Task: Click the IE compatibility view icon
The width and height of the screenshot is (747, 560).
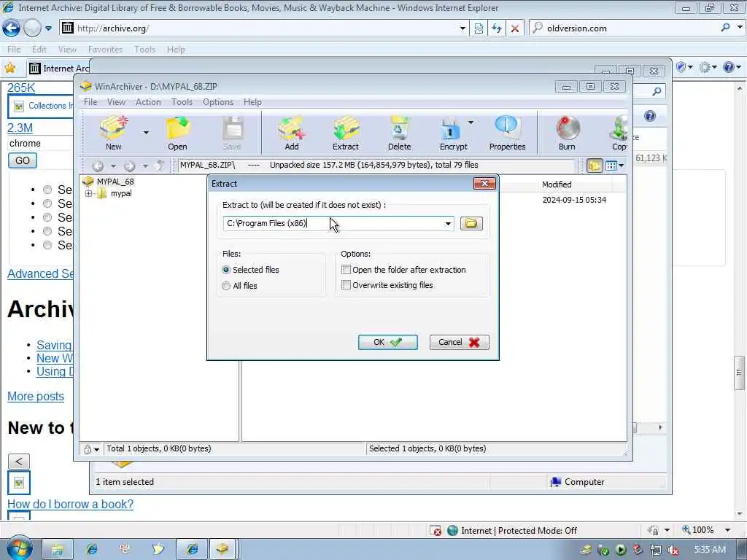Action: 479,28
